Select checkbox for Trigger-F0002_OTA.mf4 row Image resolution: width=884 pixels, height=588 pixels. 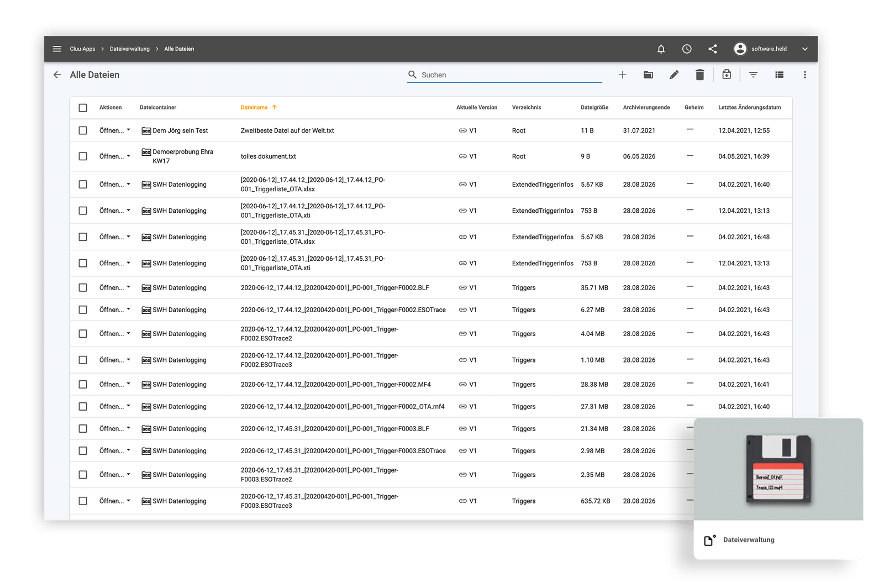(x=83, y=406)
